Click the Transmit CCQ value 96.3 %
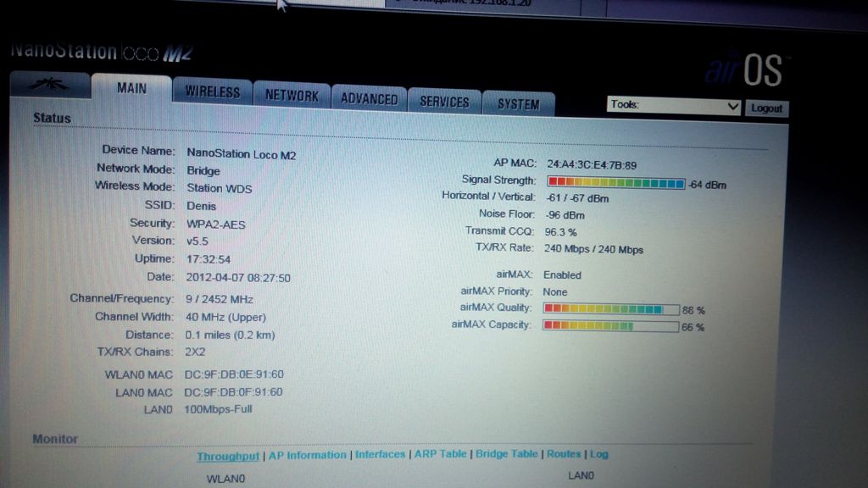868x488 pixels. 561,232
